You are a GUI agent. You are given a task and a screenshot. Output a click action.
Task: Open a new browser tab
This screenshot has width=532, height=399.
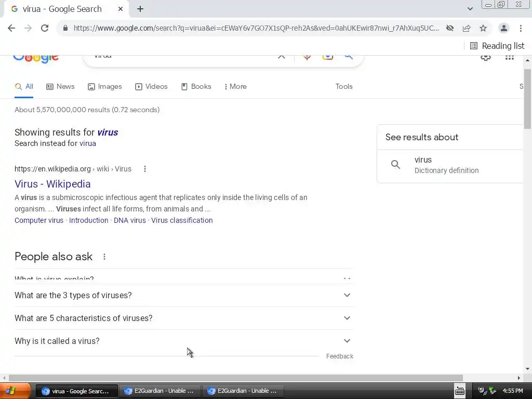140,9
